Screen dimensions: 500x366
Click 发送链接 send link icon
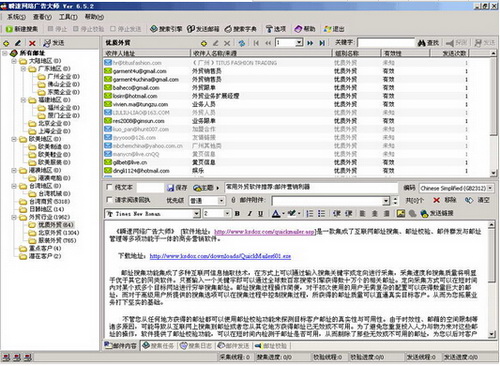coord(437,213)
